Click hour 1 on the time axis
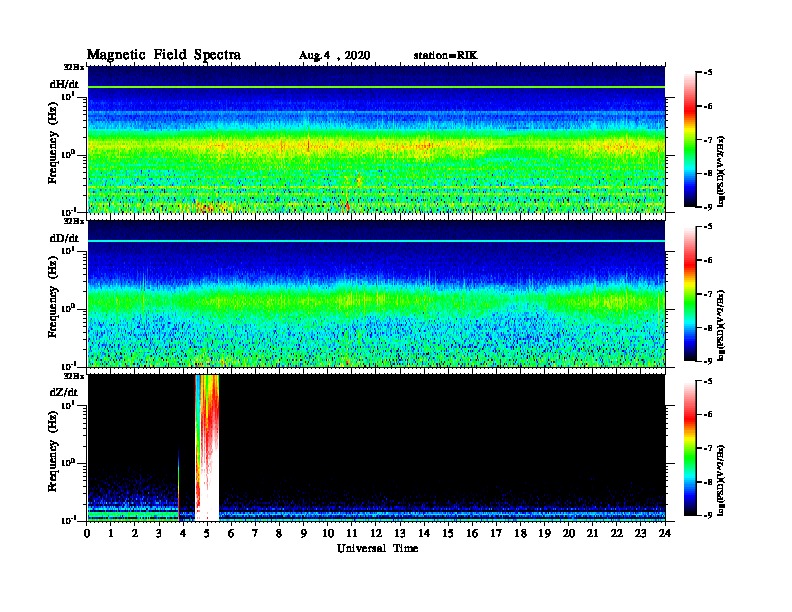 click(x=111, y=533)
